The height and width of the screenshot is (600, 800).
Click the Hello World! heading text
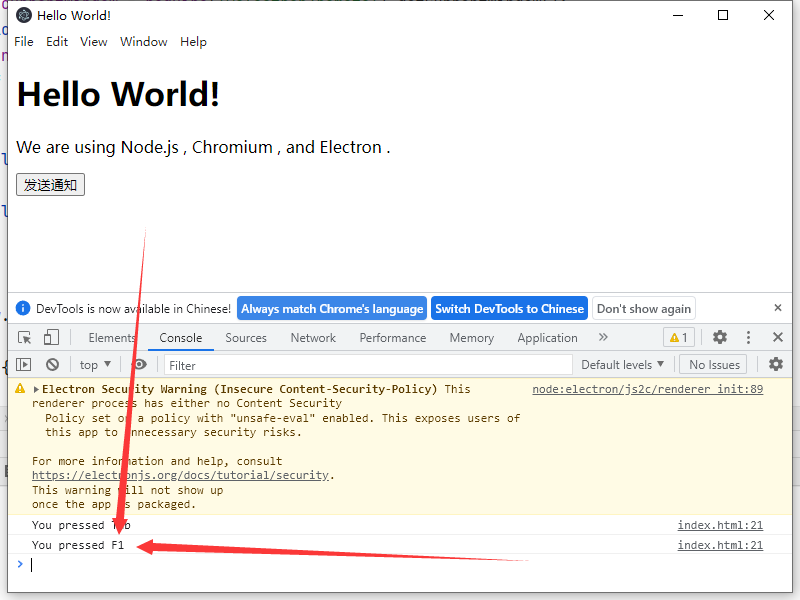[118, 94]
